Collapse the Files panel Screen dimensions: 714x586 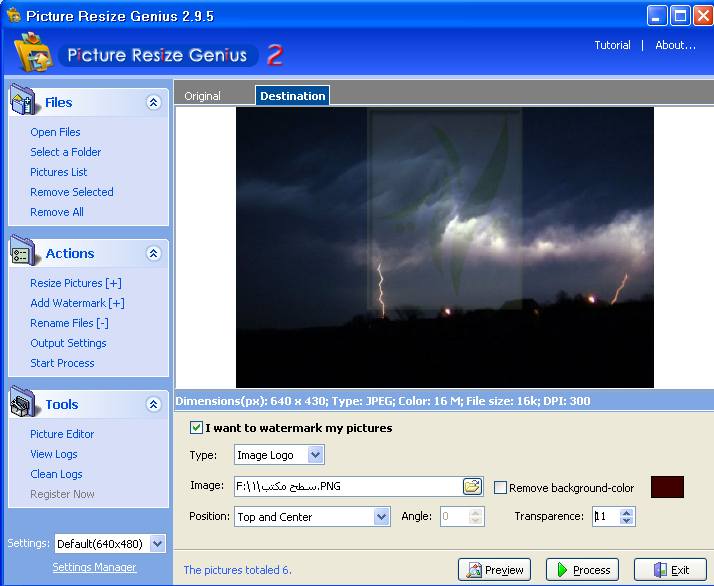[x=153, y=102]
